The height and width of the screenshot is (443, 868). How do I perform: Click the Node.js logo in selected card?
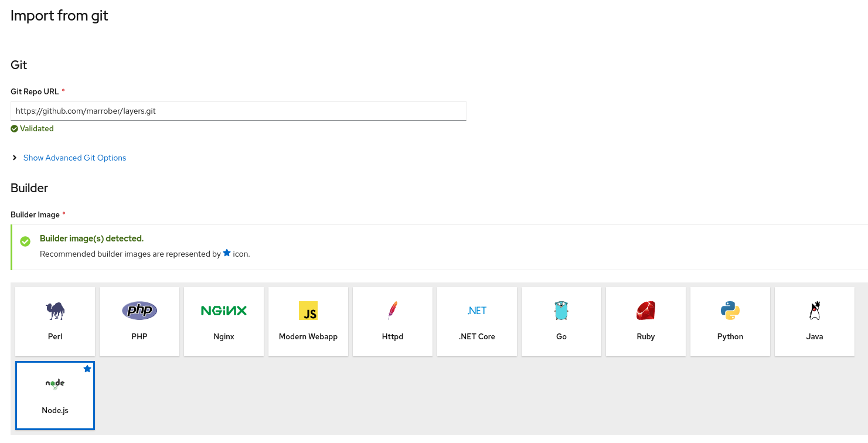click(x=55, y=384)
